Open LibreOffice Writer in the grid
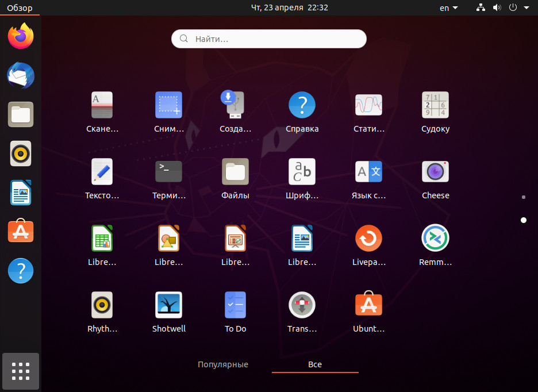538x392 pixels. pyautogui.click(x=302, y=238)
